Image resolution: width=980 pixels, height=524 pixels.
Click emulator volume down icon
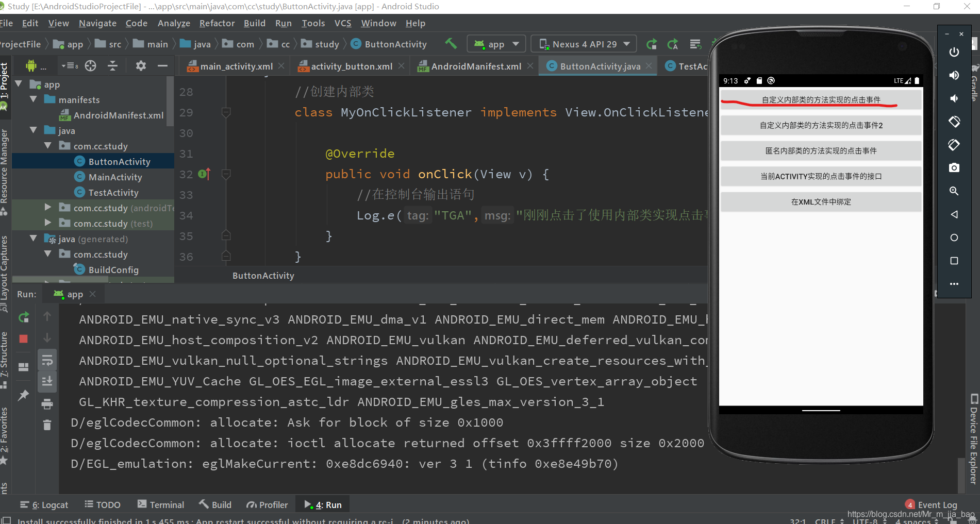pyautogui.click(x=954, y=98)
